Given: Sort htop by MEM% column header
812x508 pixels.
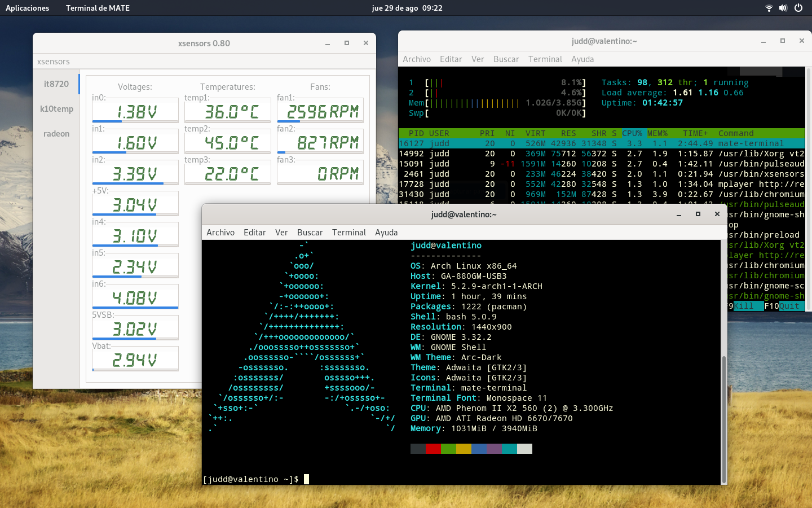Looking at the screenshot, I should point(657,133).
